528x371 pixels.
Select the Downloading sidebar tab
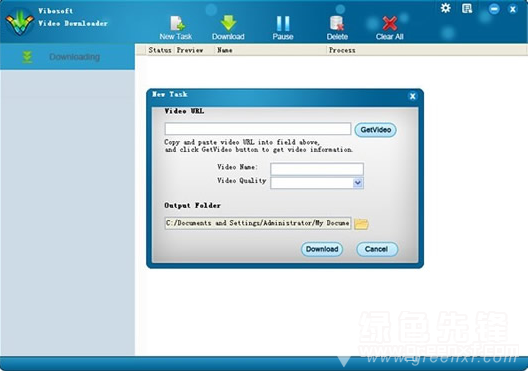(67, 57)
